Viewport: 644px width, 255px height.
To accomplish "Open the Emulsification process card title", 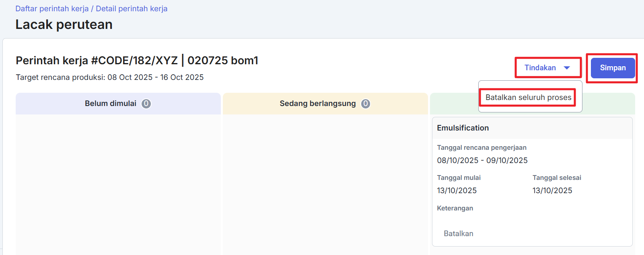I will [x=463, y=128].
